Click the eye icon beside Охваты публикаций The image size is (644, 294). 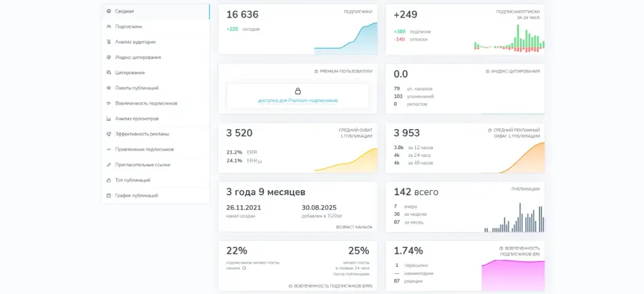108,88
